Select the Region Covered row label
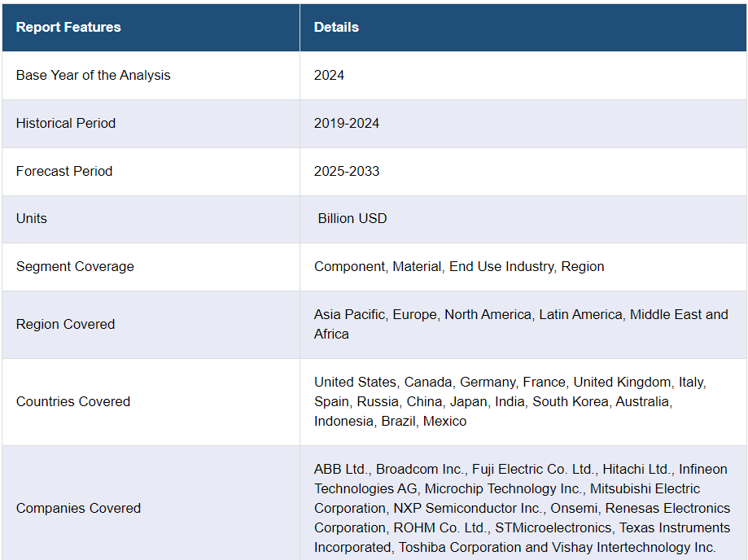 (x=65, y=325)
